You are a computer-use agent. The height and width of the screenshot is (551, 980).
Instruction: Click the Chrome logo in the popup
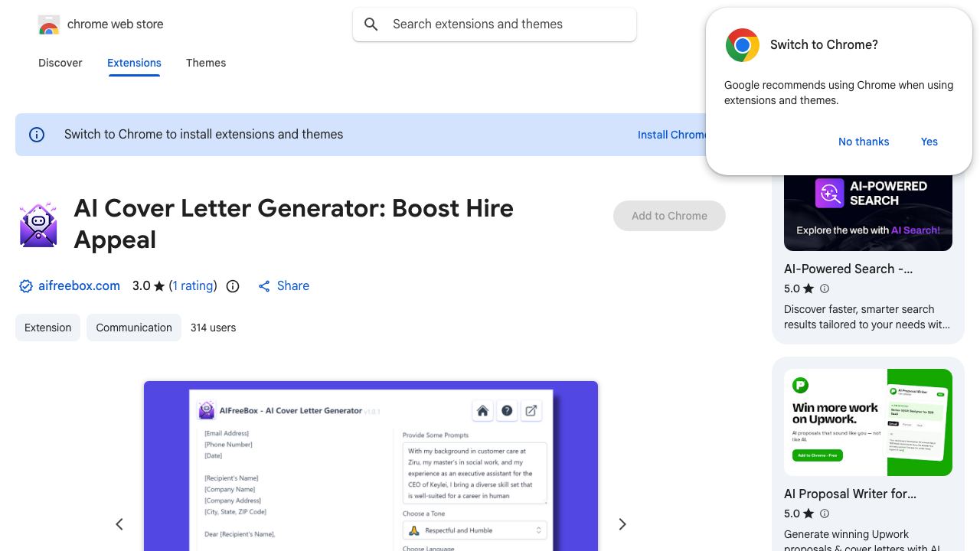(x=742, y=45)
